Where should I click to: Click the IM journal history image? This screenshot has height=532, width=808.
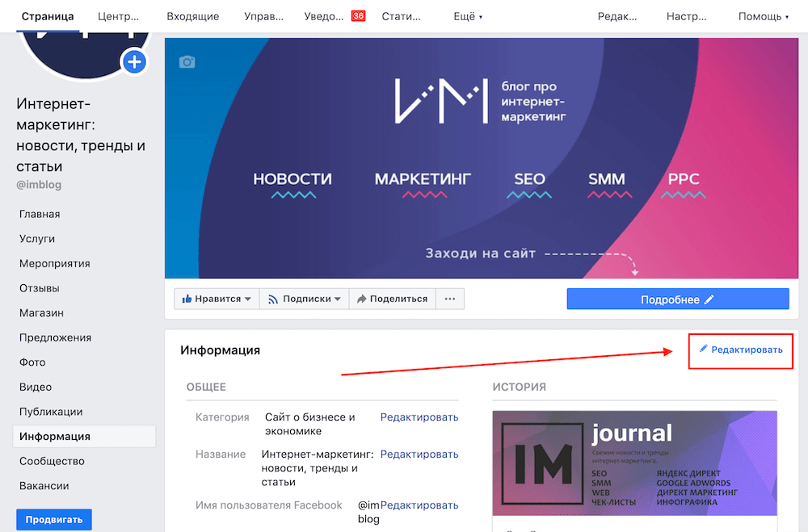pos(634,463)
